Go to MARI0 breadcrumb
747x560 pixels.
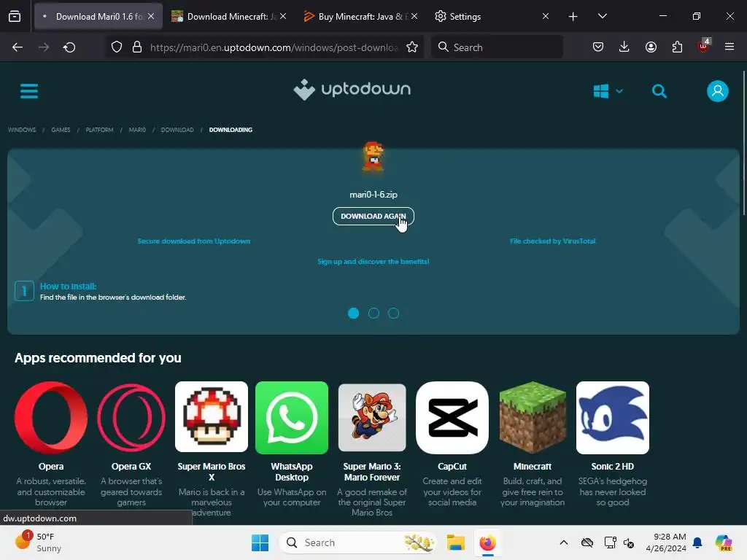pyautogui.click(x=137, y=130)
